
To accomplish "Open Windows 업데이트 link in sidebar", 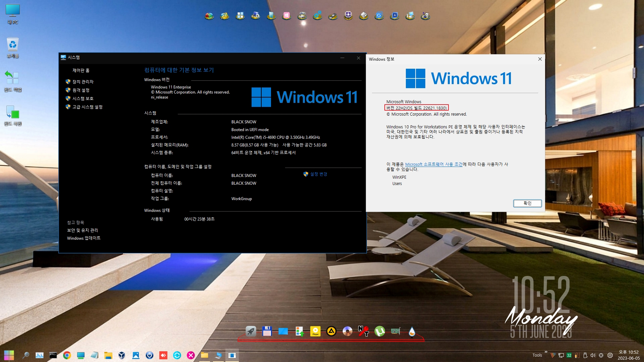I will pos(84,238).
